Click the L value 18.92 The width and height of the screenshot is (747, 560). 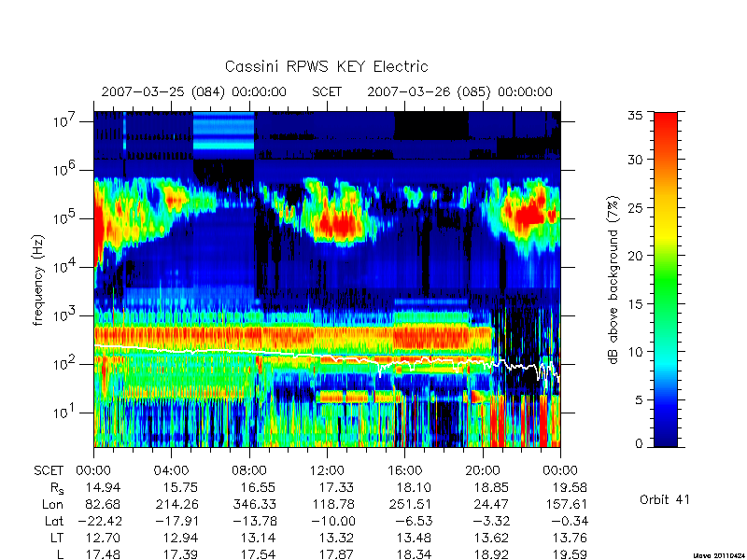pos(491,554)
